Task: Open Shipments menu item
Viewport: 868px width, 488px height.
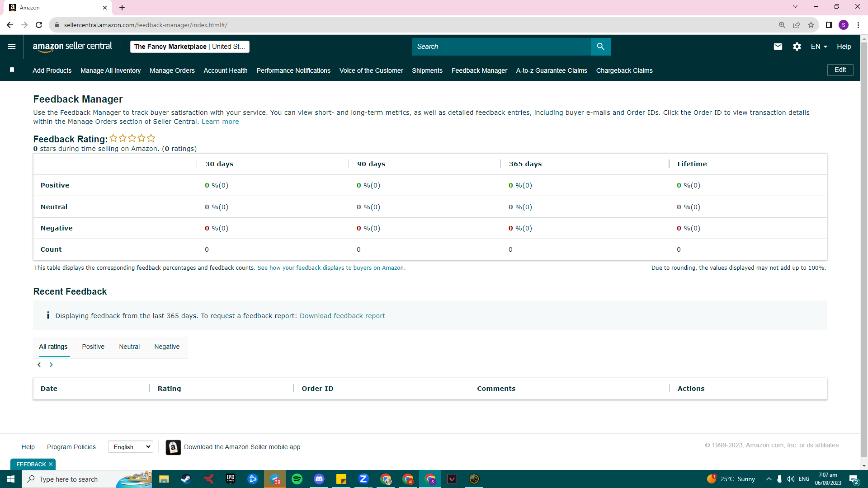Action: click(x=427, y=70)
